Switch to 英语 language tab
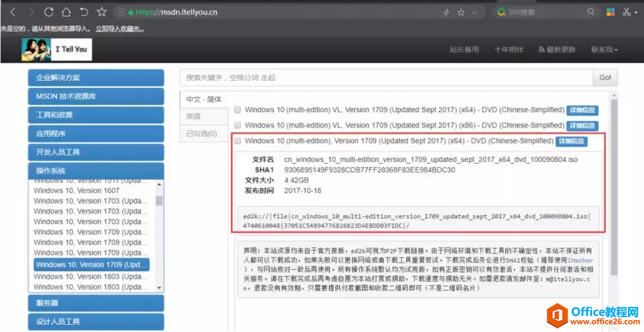 pos(204,116)
